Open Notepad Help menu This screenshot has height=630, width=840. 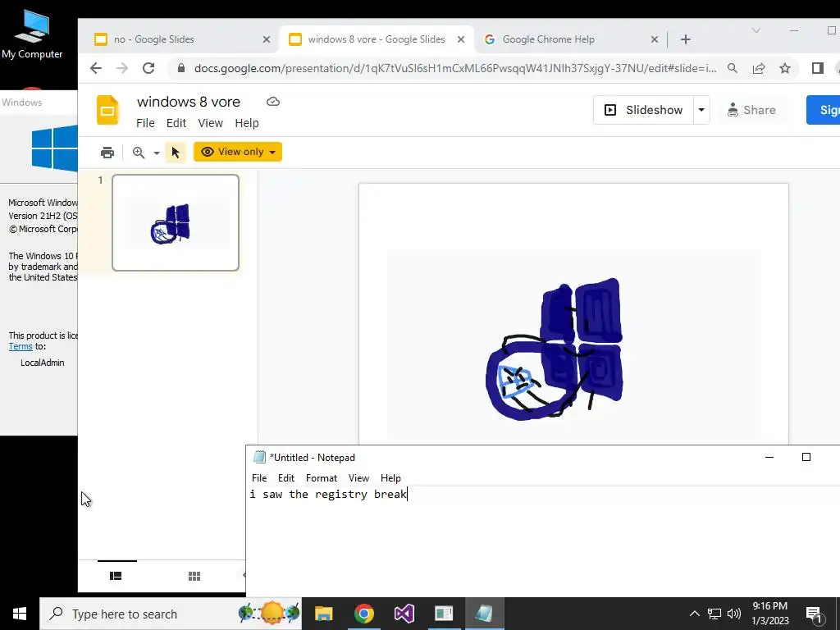(x=390, y=478)
